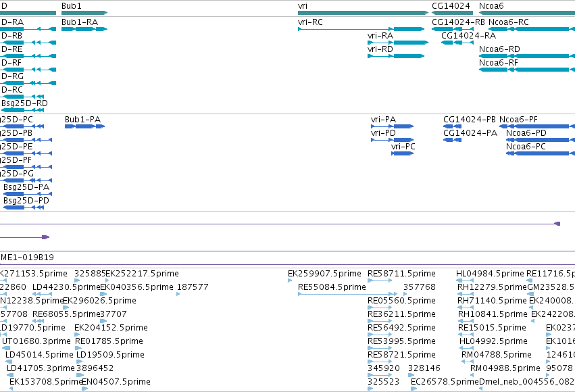Click the 345920 feature label
The height and width of the screenshot is (392, 575).
pos(384,368)
